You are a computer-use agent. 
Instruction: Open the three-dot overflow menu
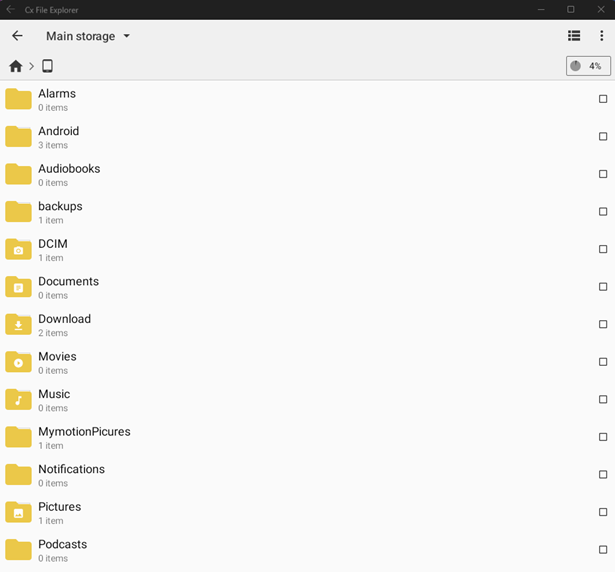tap(601, 36)
